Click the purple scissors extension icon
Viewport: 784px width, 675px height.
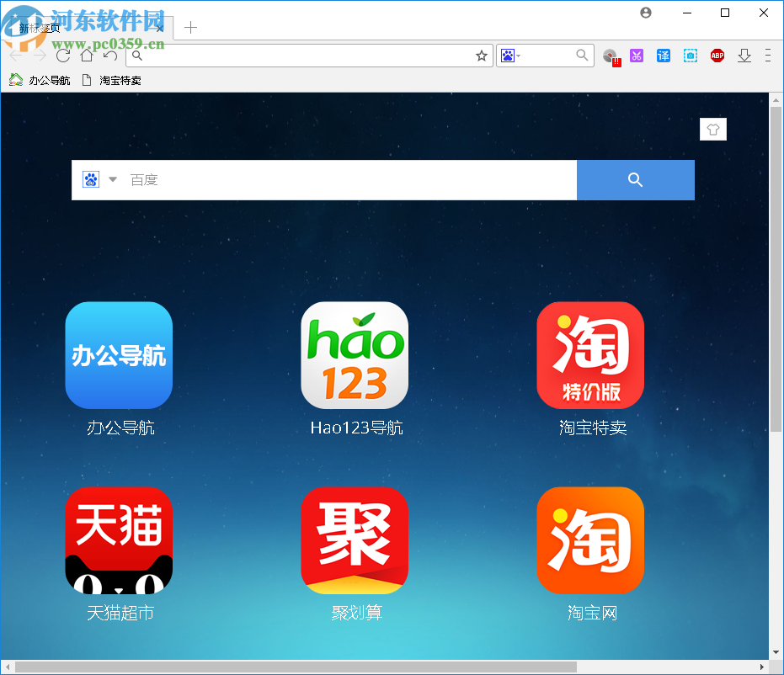tap(637, 56)
